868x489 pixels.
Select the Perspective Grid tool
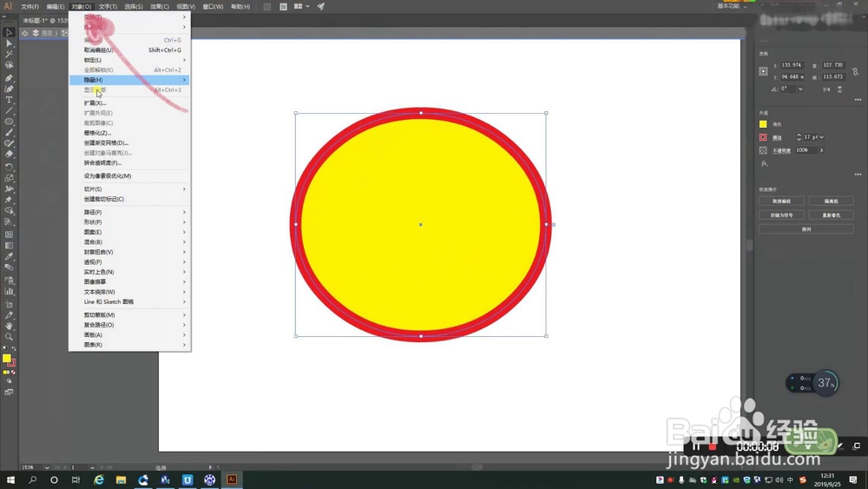click(x=9, y=222)
